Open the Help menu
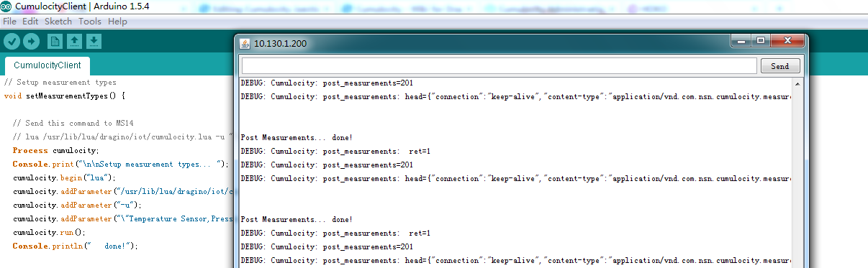The width and height of the screenshot is (868, 268). pyautogui.click(x=117, y=22)
